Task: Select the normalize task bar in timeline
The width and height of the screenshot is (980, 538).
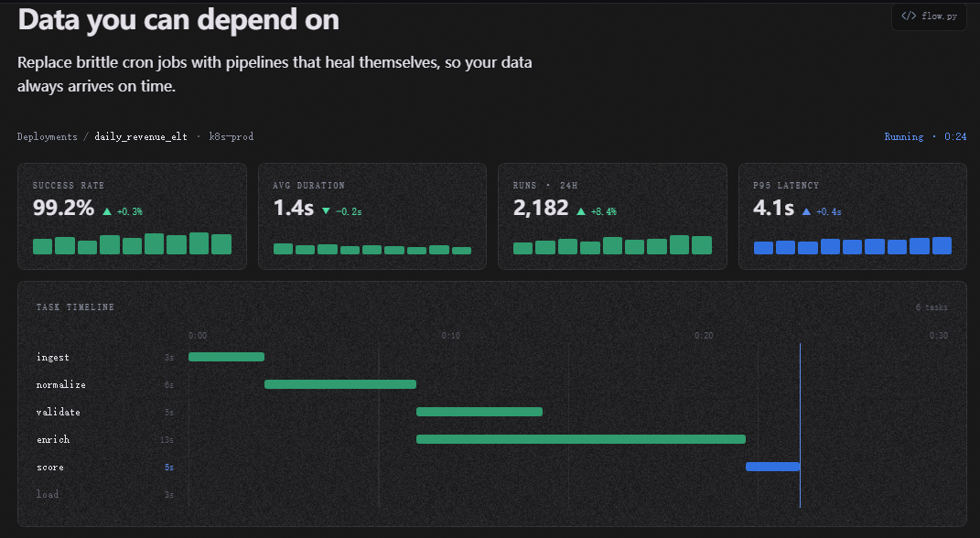Action: click(x=340, y=384)
